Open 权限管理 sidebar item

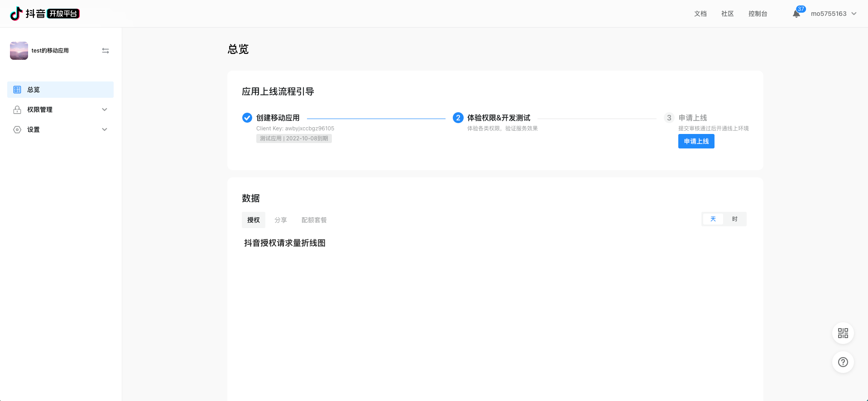(x=60, y=110)
